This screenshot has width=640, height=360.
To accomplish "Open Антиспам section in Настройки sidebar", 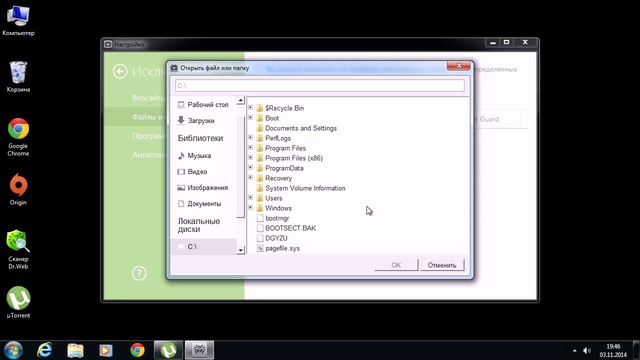I will [x=149, y=155].
